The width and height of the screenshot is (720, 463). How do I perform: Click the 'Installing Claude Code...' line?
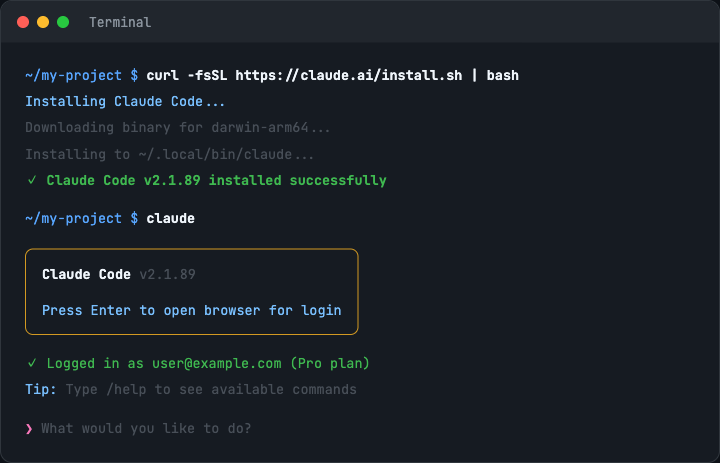pyautogui.click(x=125, y=101)
